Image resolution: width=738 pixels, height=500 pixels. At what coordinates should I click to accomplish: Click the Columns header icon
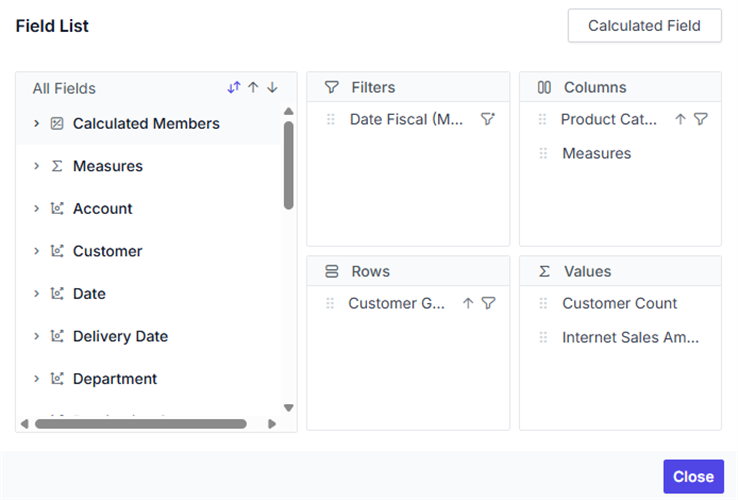(544, 87)
